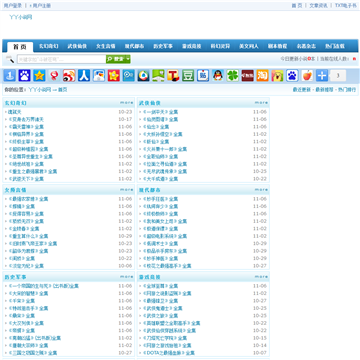This screenshot has width=360, height=360.
Task: Click the Sina Weibo share icon
Action: [x=69, y=76]
